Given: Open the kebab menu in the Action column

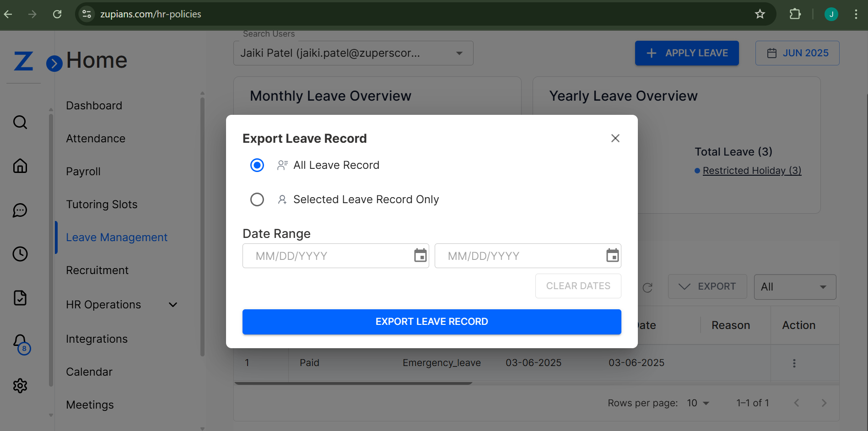Looking at the screenshot, I should point(794,363).
